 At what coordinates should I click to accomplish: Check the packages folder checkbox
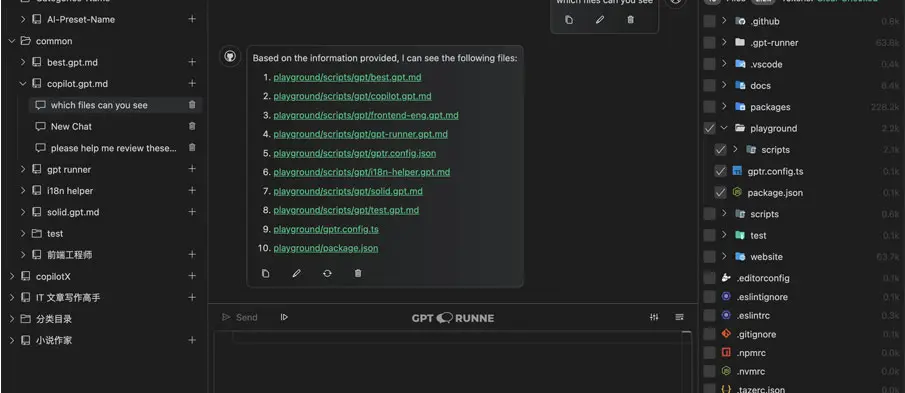pyautogui.click(x=709, y=107)
